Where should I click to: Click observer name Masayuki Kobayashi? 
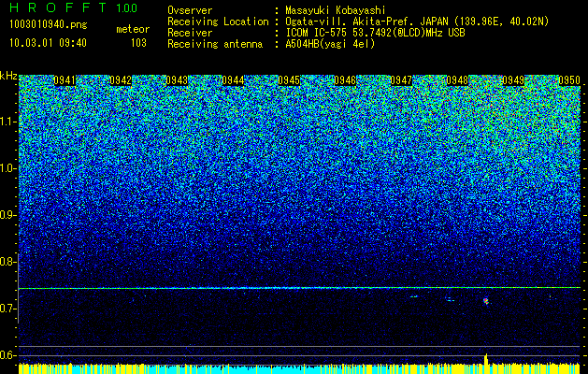click(x=336, y=10)
